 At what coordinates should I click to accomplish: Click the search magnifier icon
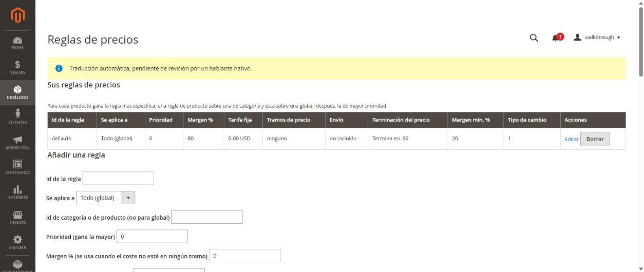pyautogui.click(x=534, y=38)
